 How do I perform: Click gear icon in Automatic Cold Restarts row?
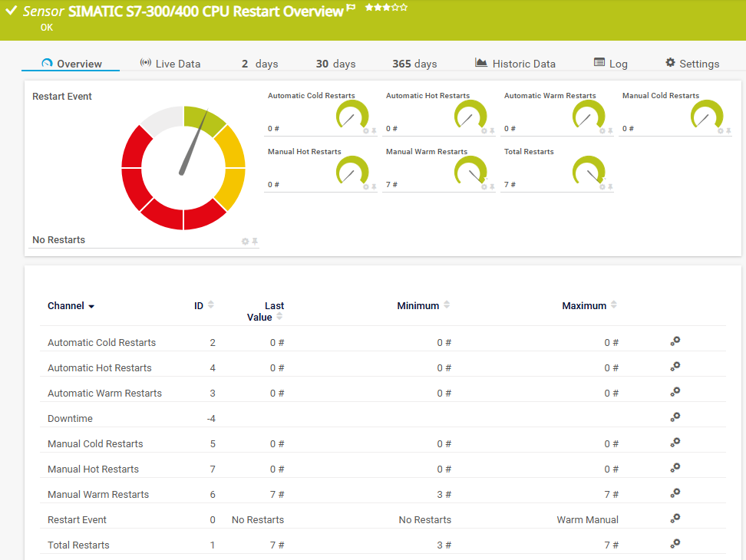[675, 341]
